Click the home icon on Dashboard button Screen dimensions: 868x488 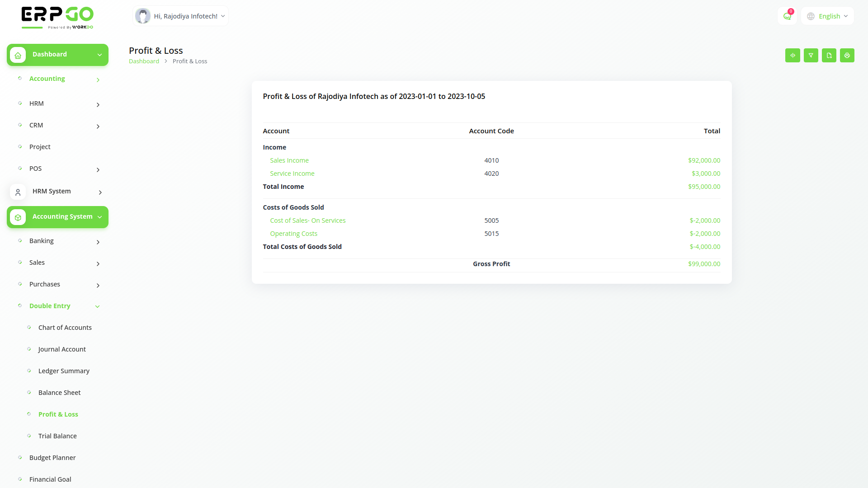[18, 55]
